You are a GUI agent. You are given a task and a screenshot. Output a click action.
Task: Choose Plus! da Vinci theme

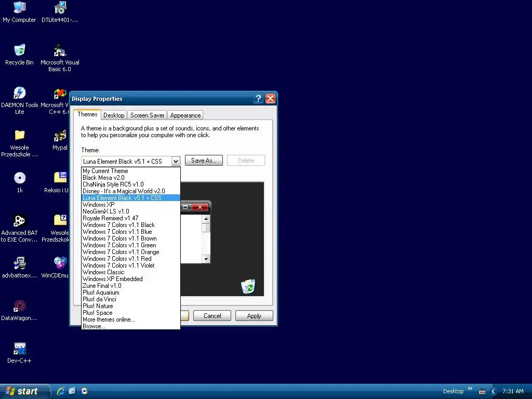coord(131,299)
